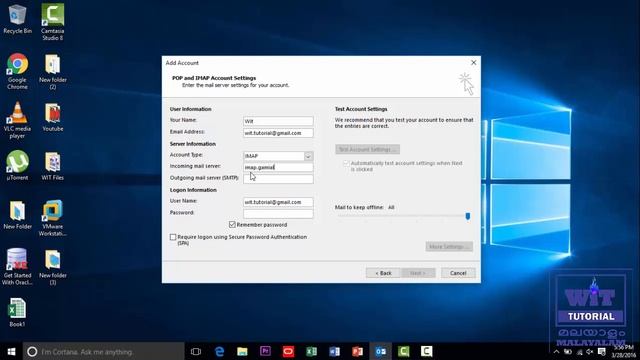The height and width of the screenshot is (360, 640).
Task: Click the Email Address field
Action: 278,133
